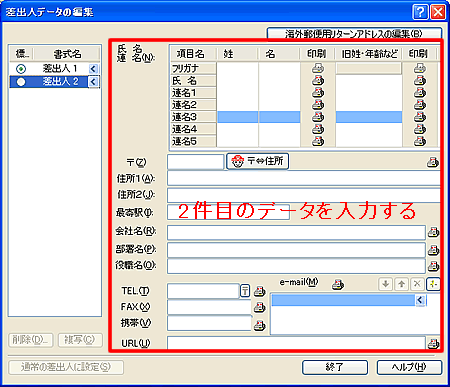This screenshot has height=387, width=450.
Task: Click 通常の差出人に設定(S) button
Action: pyautogui.click(x=66, y=367)
